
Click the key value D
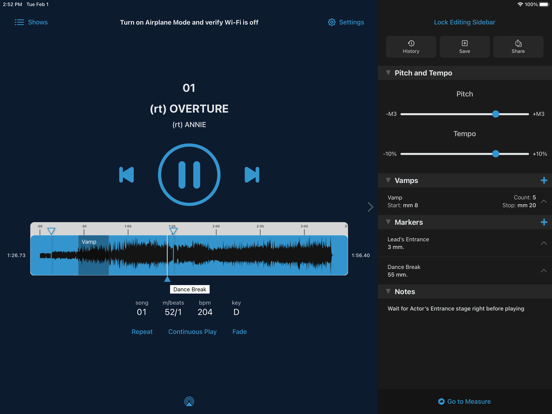point(236,312)
